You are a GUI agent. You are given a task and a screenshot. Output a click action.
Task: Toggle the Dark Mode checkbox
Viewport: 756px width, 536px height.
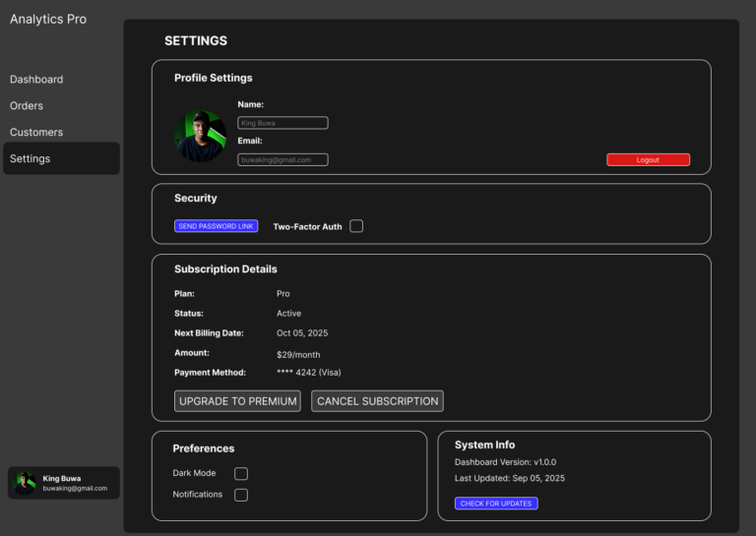point(241,473)
